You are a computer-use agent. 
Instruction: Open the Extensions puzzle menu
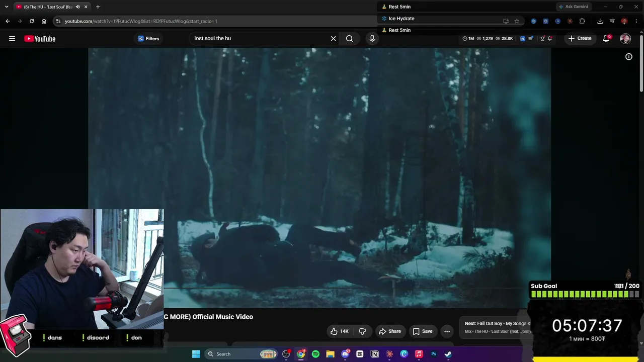582,21
